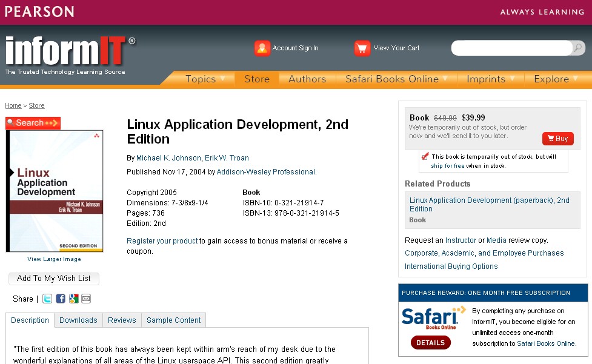Switch to the Sample Content tab
The width and height of the screenshot is (592, 364).
[174, 320]
